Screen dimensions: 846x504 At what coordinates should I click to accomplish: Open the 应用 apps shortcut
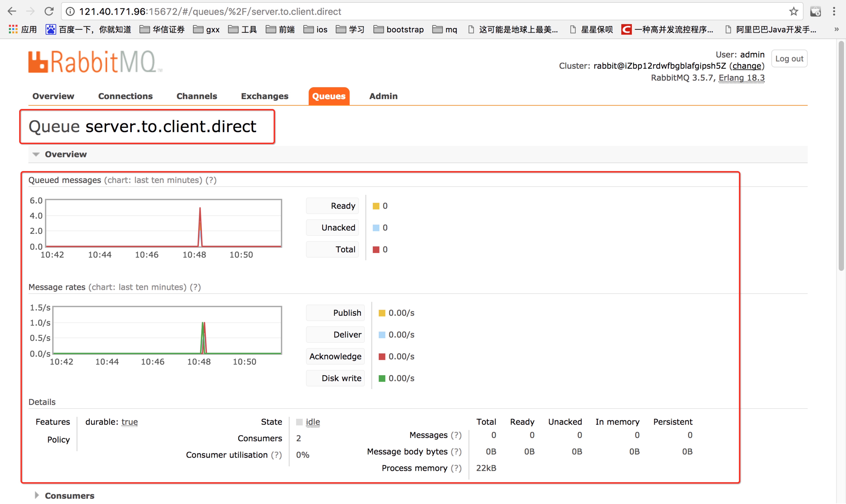point(22,30)
